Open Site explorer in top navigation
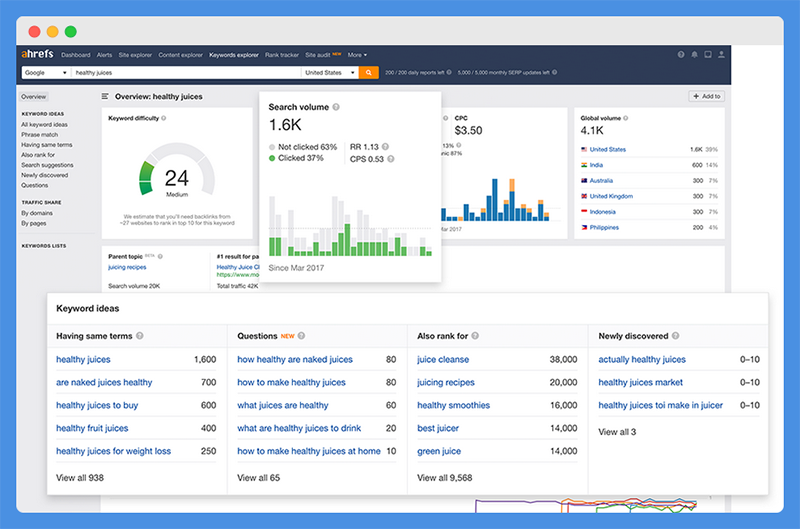The image size is (800, 529). pyautogui.click(x=135, y=55)
